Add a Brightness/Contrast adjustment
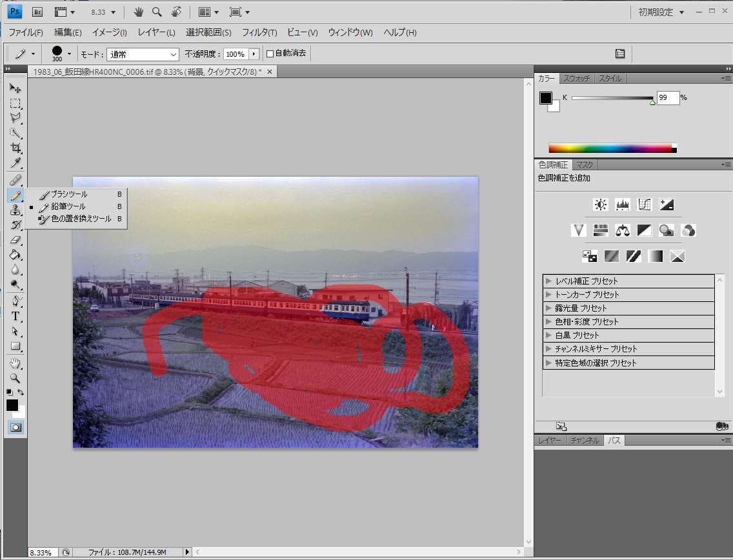 coord(601,205)
